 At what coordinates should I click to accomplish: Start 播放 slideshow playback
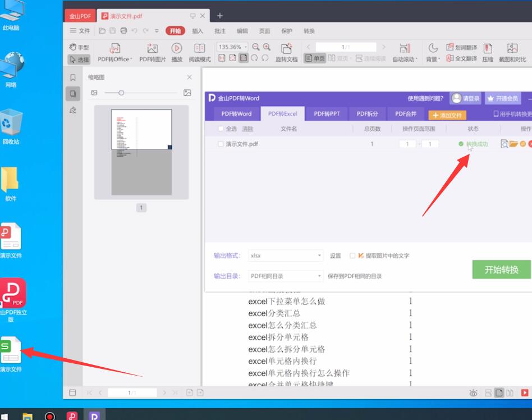pos(177,53)
